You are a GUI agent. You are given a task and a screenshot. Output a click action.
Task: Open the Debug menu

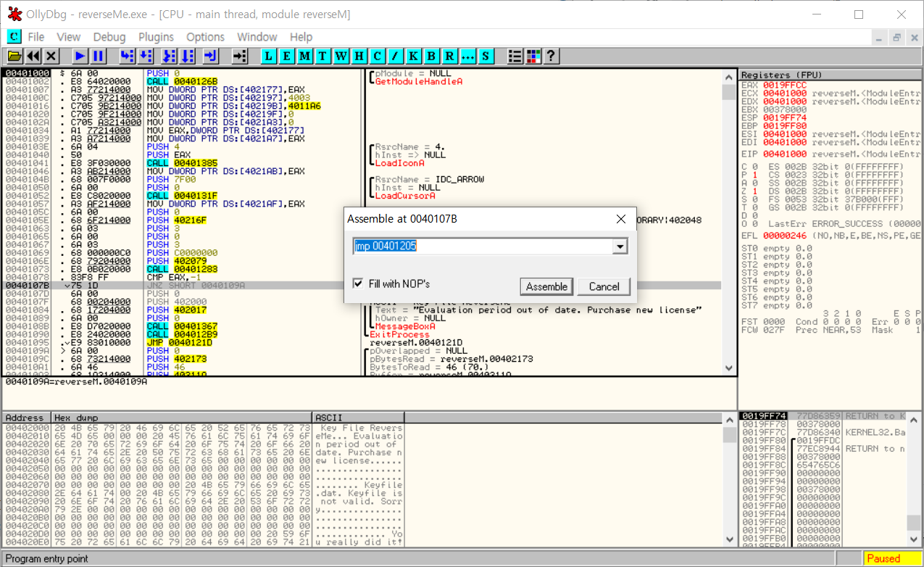[x=109, y=37]
